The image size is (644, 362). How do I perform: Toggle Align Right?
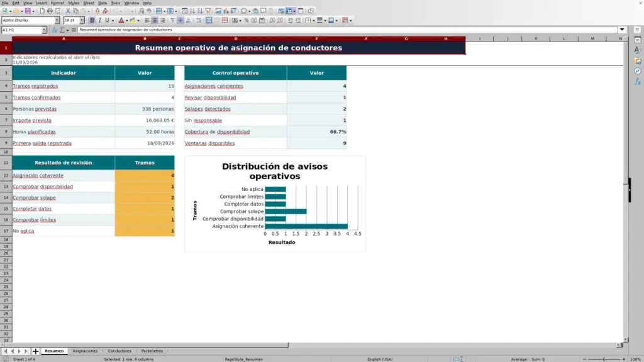[x=163, y=21]
